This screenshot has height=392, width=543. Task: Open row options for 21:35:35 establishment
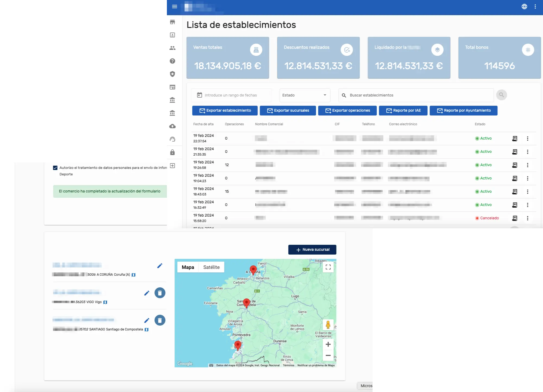(528, 152)
